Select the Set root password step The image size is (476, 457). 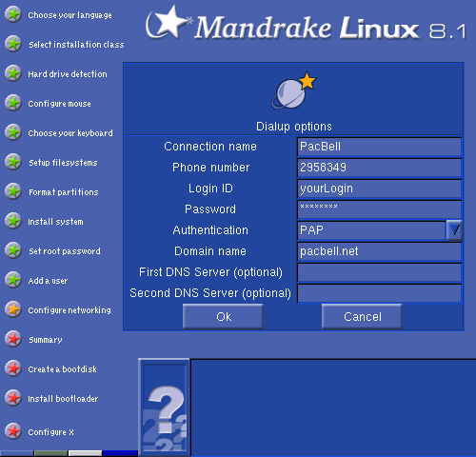(x=65, y=251)
